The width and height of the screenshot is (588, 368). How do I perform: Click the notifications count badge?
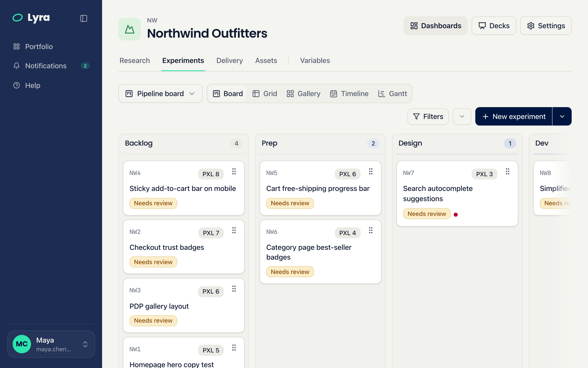click(85, 66)
